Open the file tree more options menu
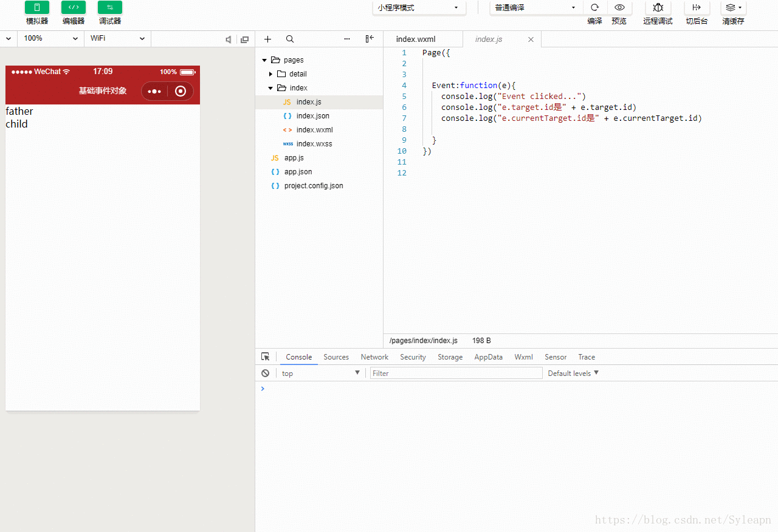This screenshot has height=532, width=778. (347, 39)
